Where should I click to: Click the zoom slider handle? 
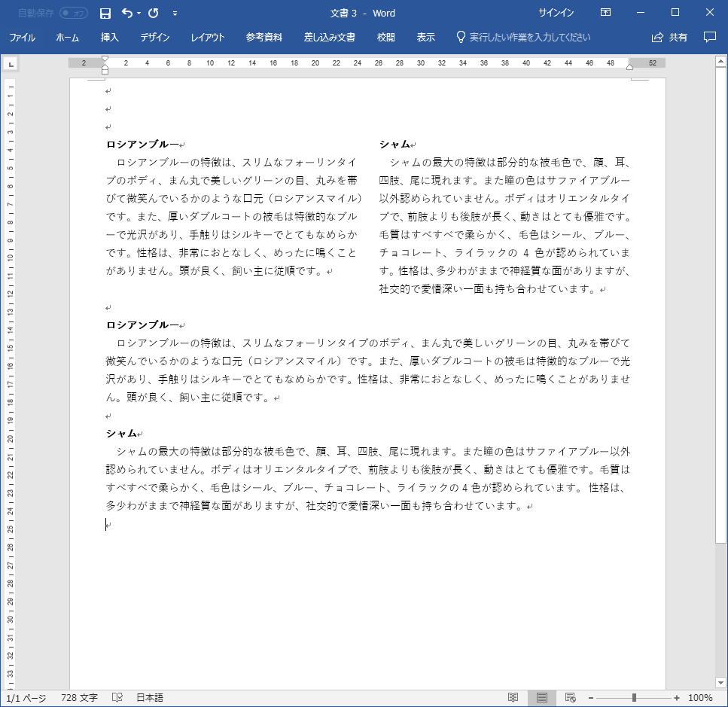tap(634, 698)
